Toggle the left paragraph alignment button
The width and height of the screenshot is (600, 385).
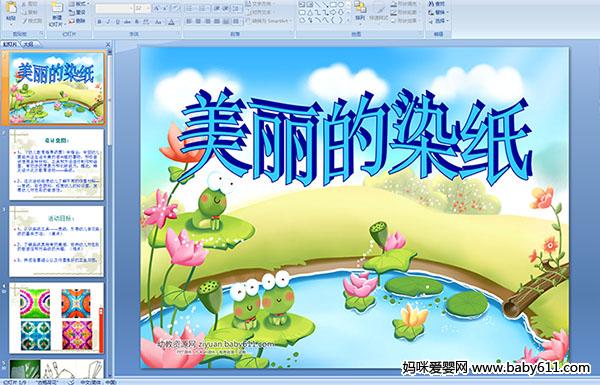[x=189, y=21]
